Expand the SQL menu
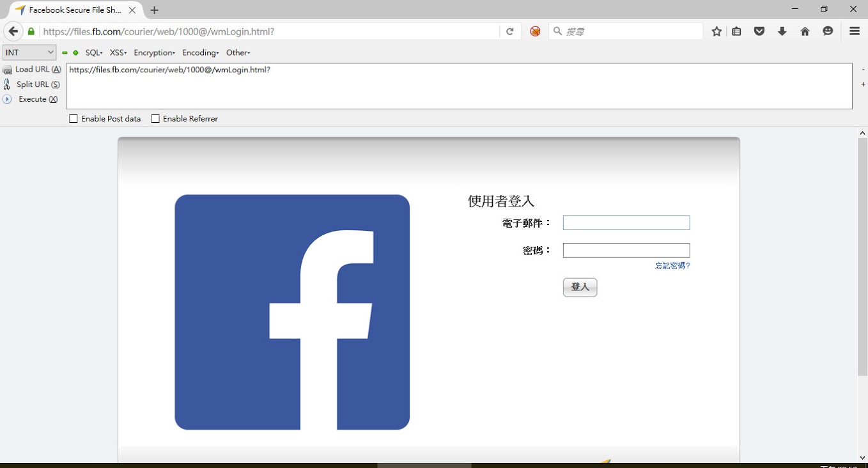Screen dimensions: 868x468 94,52
